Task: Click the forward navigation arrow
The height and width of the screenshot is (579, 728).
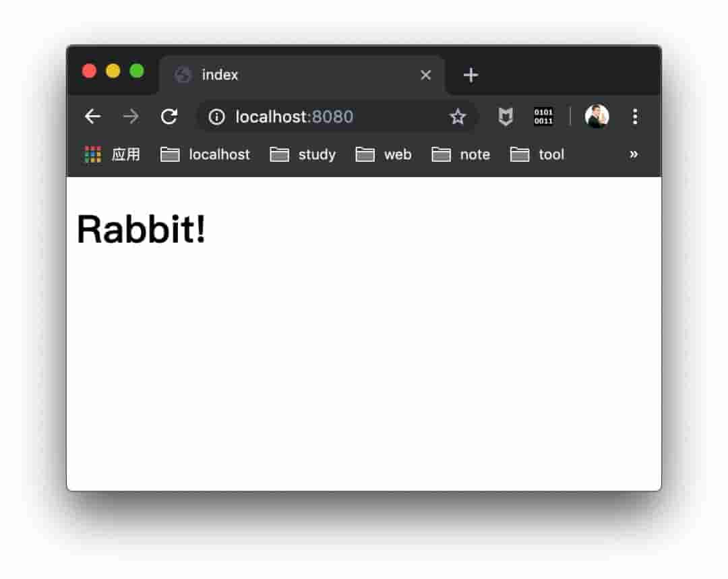Action: tap(131, 116)
